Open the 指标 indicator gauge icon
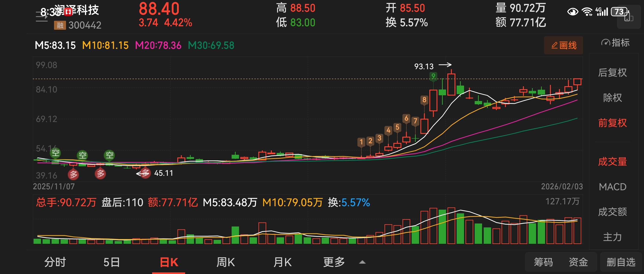644x274 pixels. click(605, 43)
